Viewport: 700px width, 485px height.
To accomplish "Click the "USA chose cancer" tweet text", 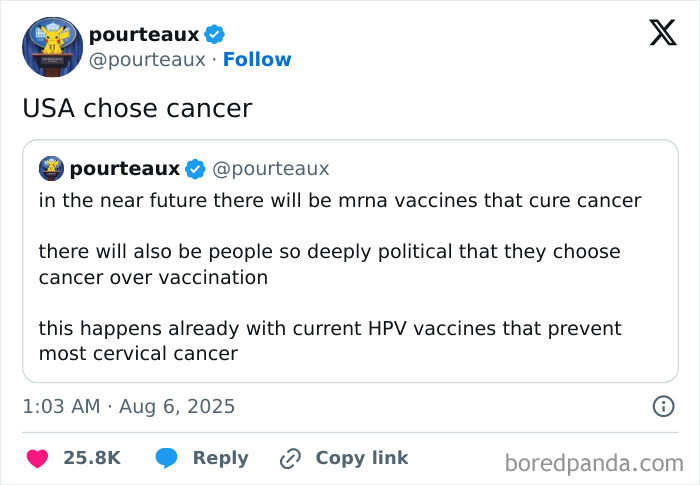I will click(137, 108).
